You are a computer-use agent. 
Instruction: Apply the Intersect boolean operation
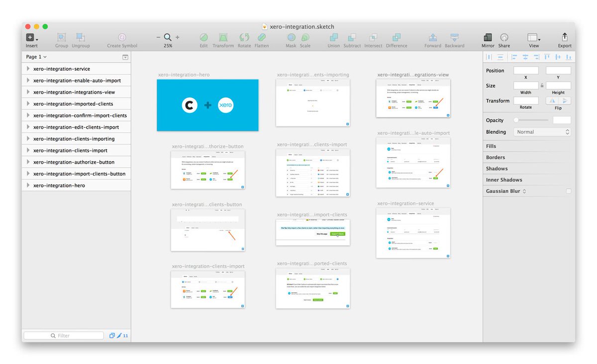[374, 37]
